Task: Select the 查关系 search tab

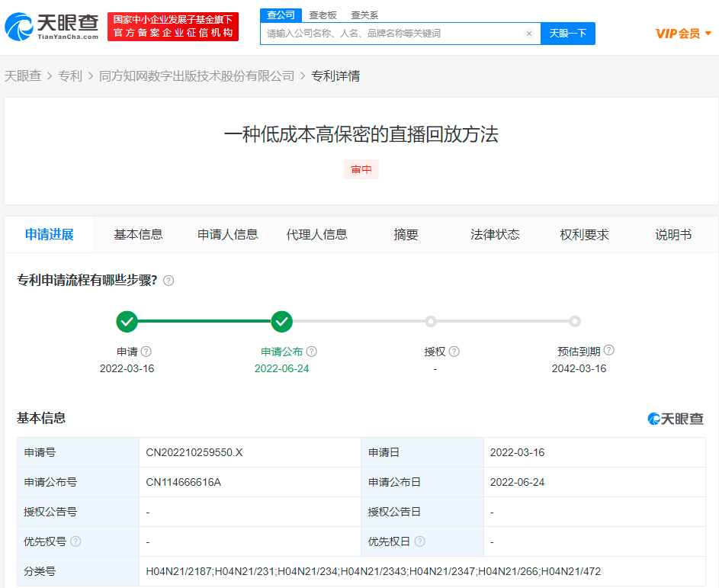Action: click(364, 15)
